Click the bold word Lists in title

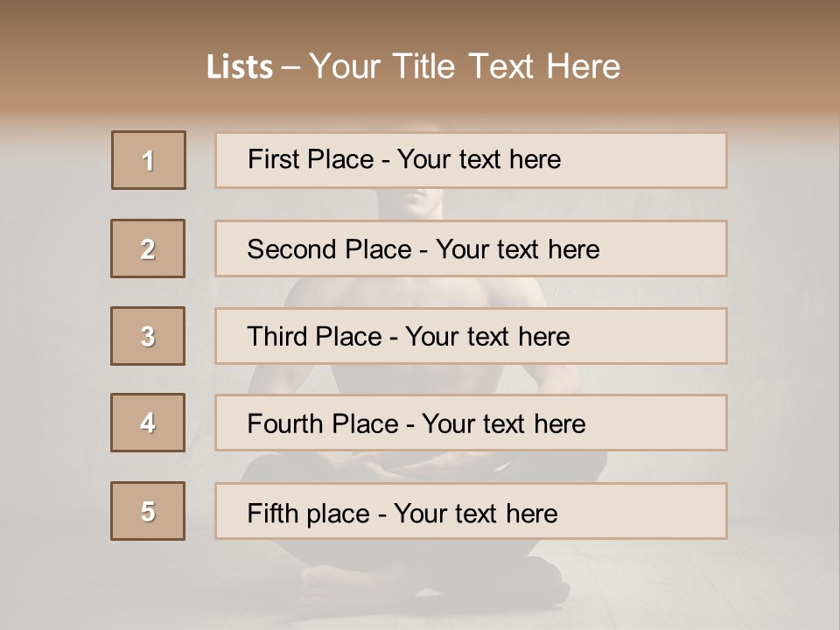tap(240, 66)
